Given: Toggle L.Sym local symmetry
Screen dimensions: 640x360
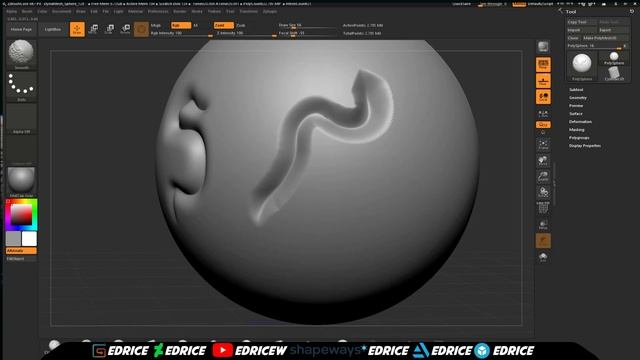Looking at the screenshot, I should tap(543, 113).
